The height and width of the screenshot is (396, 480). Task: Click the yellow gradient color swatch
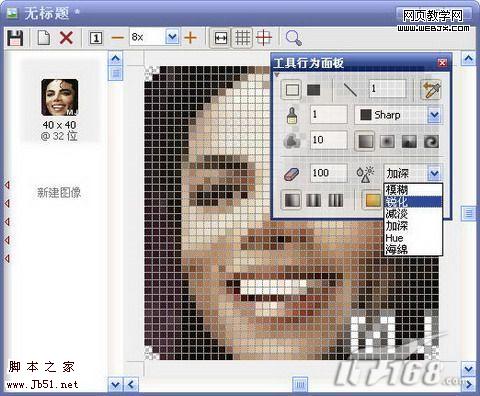373,200
